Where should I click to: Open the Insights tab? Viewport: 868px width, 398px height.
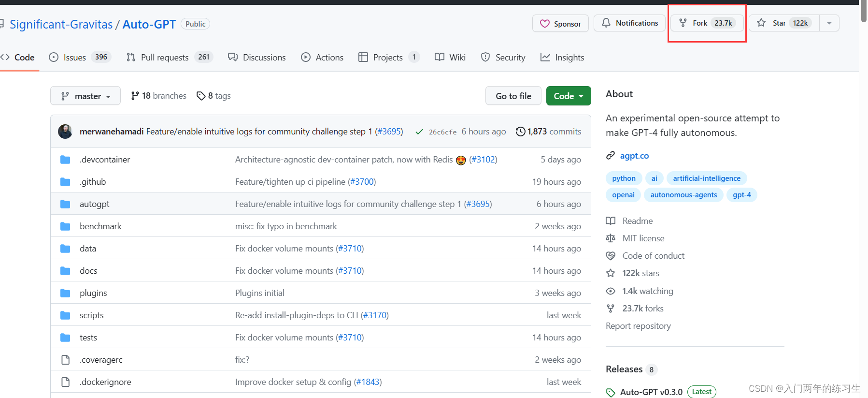(x=562, y=57)
